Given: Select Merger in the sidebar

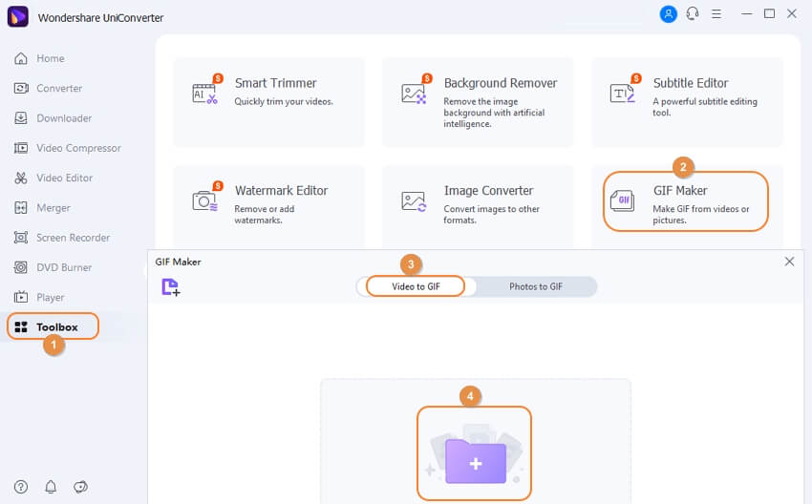Looking at the screenshot, I should [x=53, y=208].
